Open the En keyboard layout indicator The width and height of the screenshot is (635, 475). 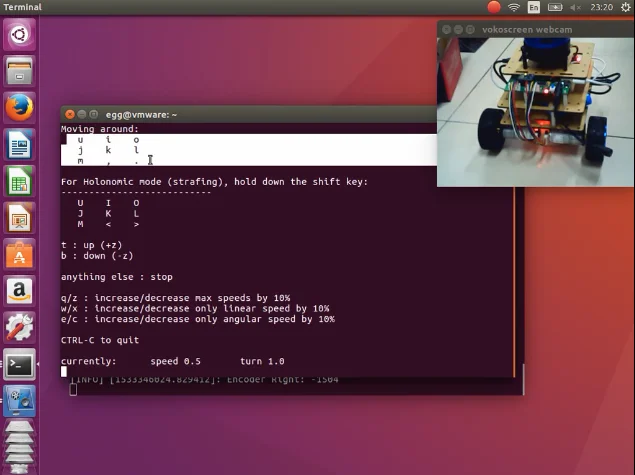(x=534, y=7)
